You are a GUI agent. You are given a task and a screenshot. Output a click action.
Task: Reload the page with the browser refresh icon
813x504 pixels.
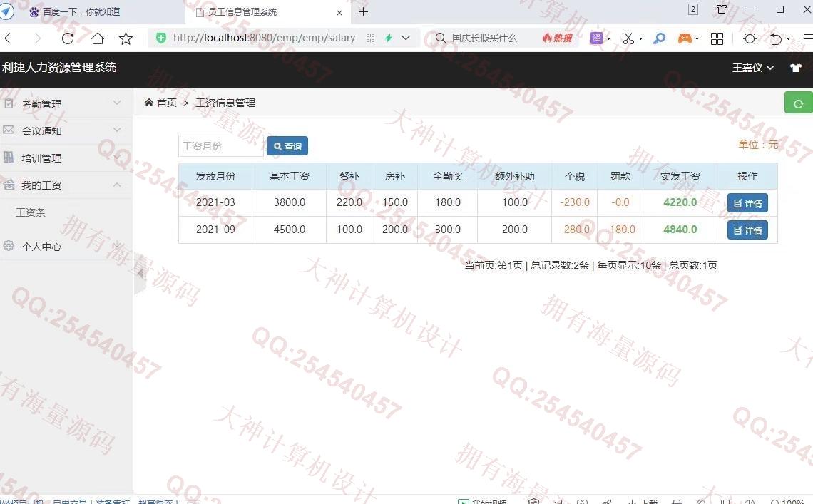68,38
